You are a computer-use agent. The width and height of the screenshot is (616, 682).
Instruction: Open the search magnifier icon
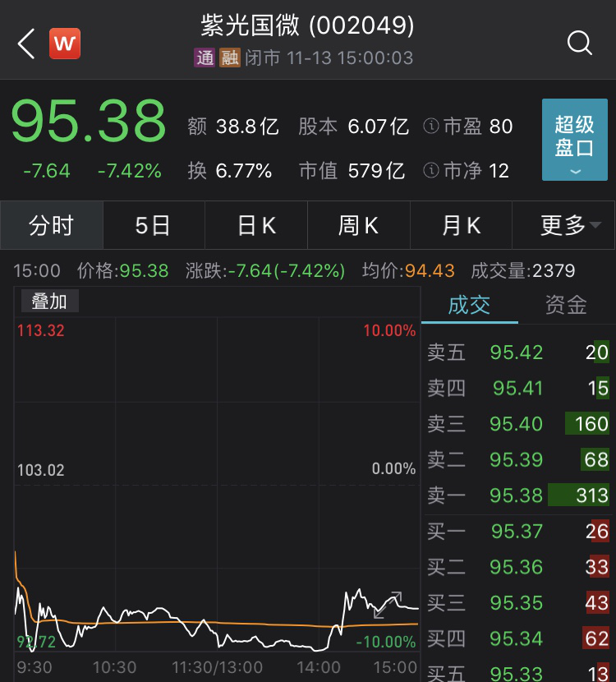pos(580,43)
